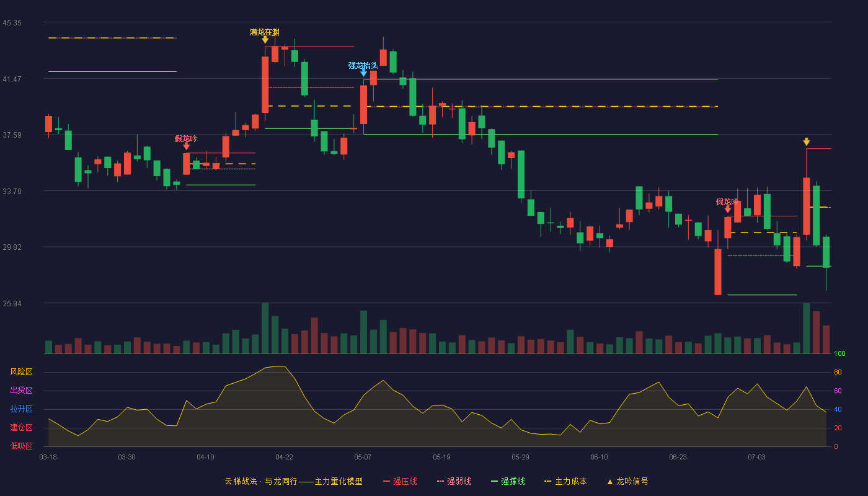Click the 05-07 date label
The width and height of the screenshot is (868, 496).
pyautogui.click(x=363, y=457)
